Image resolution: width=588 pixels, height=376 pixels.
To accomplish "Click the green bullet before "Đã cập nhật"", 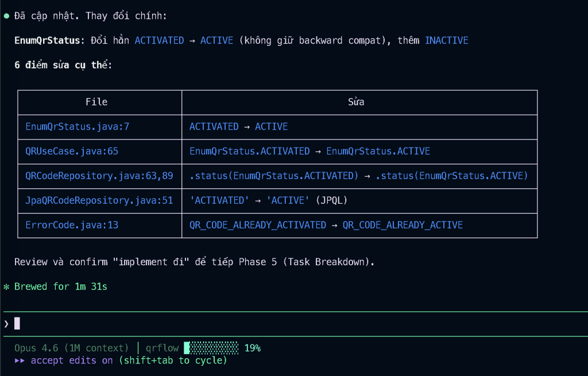I will click(6, 16).
